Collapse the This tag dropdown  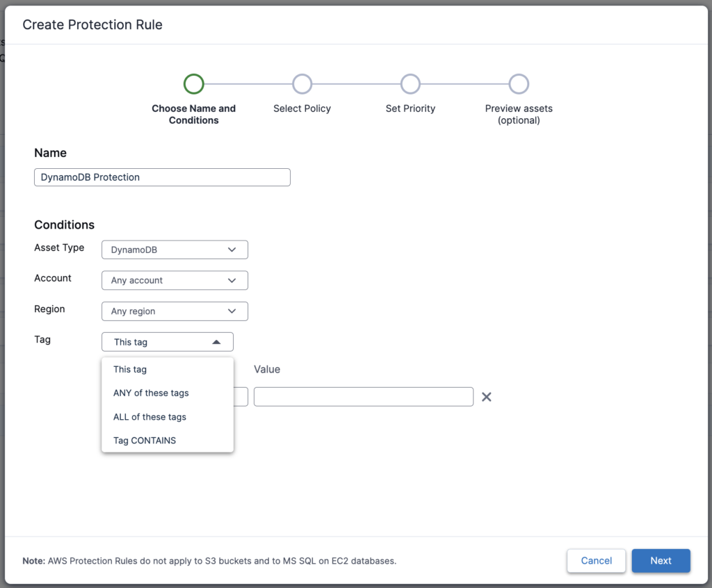pos(168,342)
